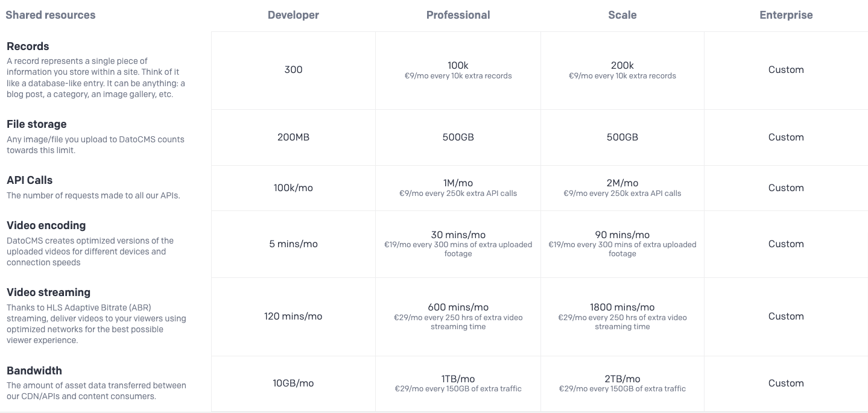Select the Professional plan column header

[458, 15]
